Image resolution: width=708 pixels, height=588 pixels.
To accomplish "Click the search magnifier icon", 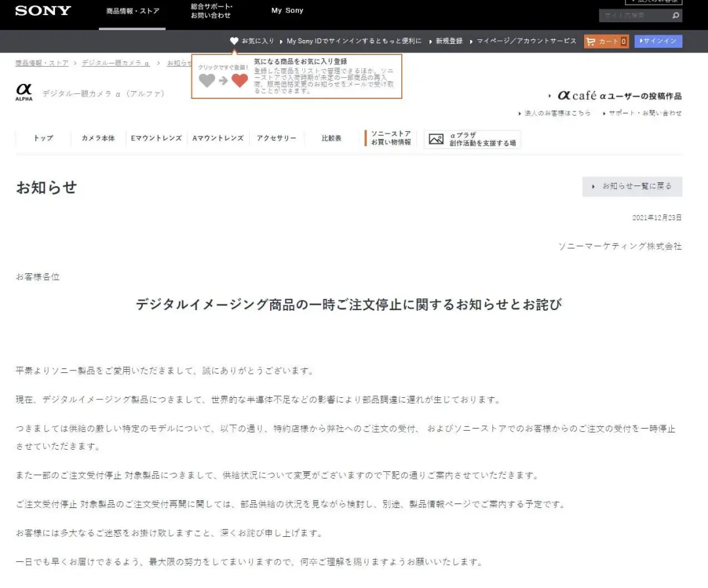I will point(675,15).
